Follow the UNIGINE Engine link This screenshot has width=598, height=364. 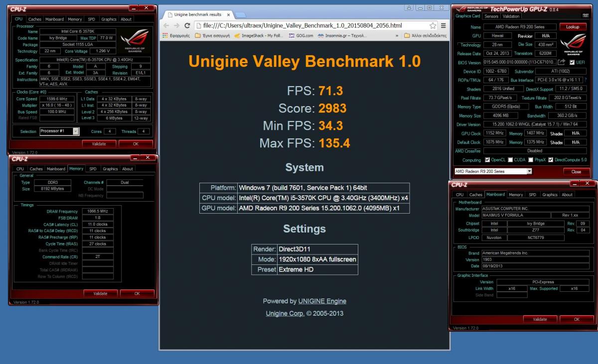[x=322, y=301]
